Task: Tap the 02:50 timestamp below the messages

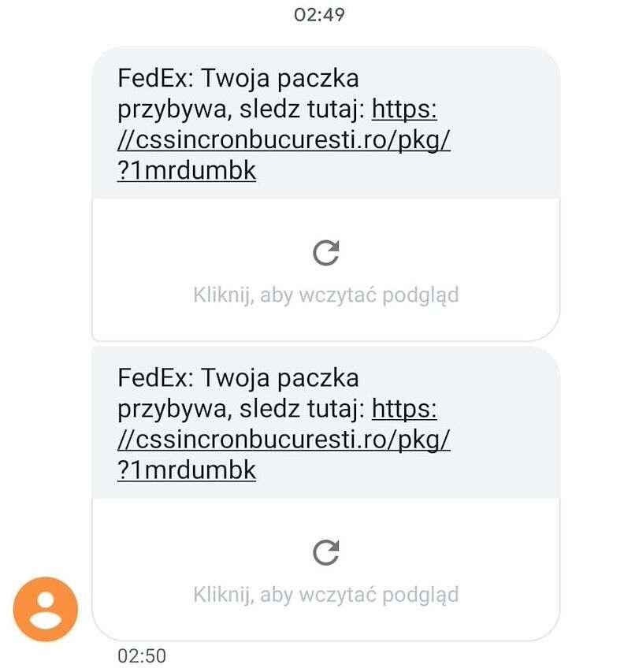Action: tap(142, 655)
